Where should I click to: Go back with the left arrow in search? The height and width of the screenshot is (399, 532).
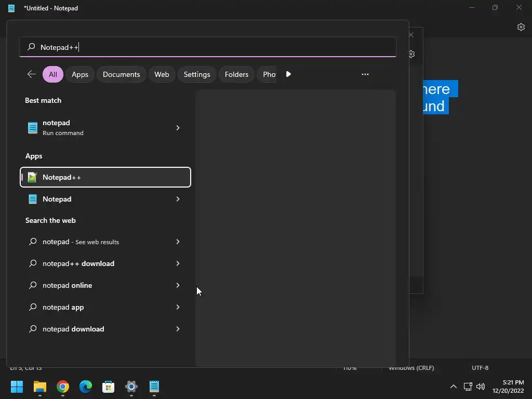(x=32, y=74)
